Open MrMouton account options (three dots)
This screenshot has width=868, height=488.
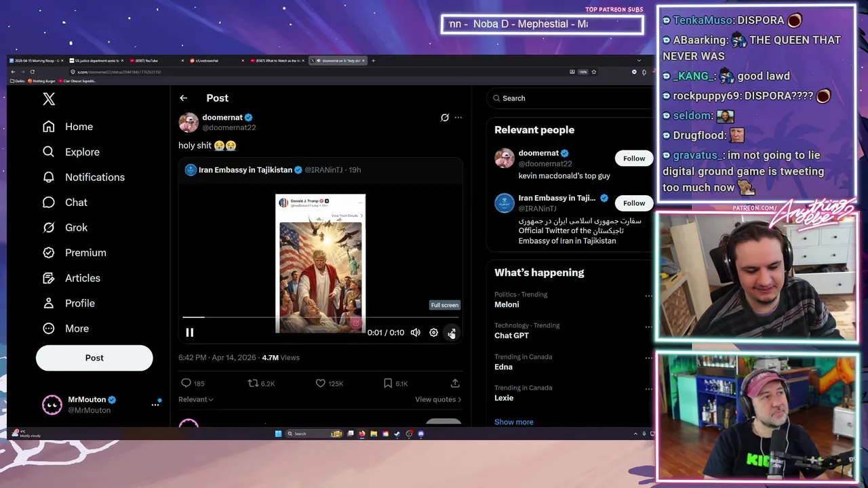tap(155, 405)
